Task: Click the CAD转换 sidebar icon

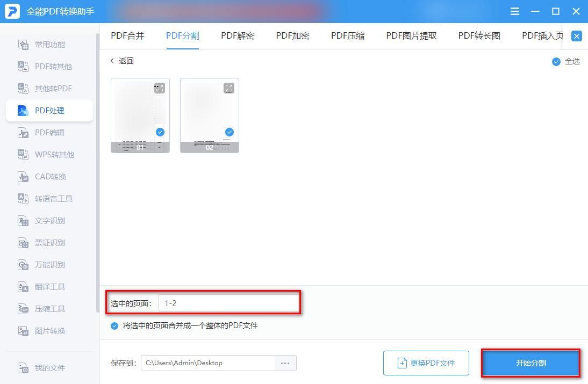Action: (x=23, y=177)
